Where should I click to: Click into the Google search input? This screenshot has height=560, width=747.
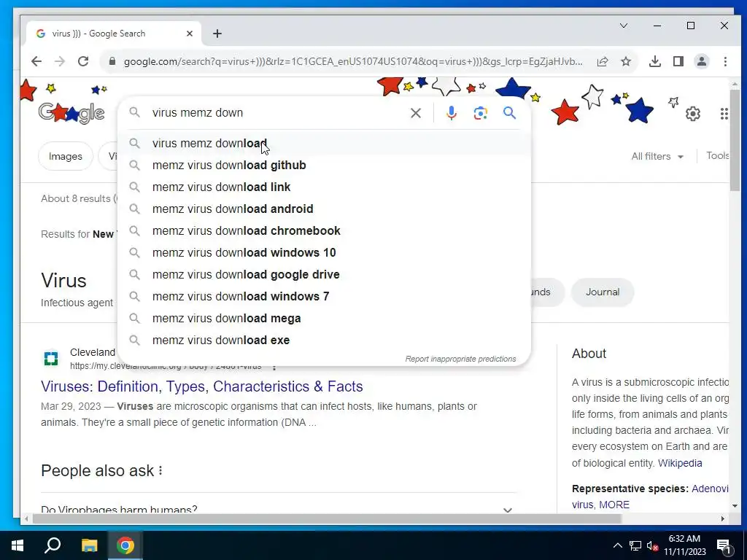point(276,113)
